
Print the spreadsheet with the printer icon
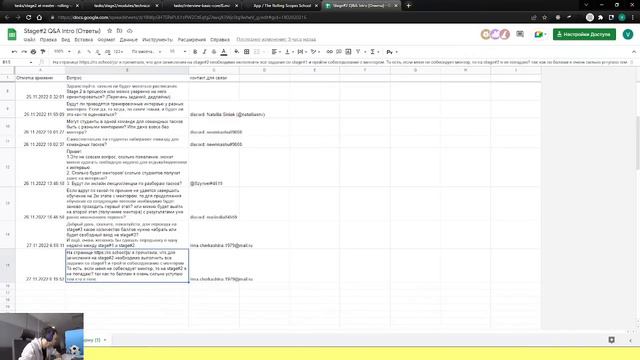33,52
